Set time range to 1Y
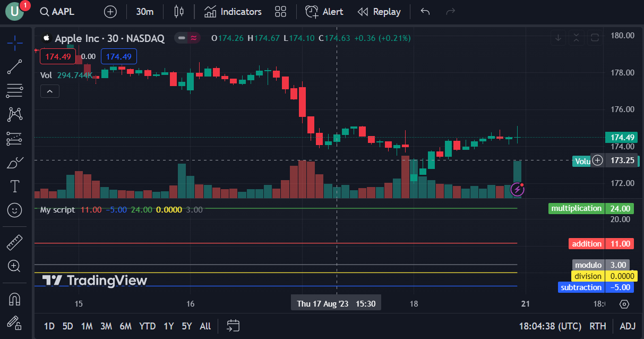This screenshot has height=339, width=644. point(168,326)
